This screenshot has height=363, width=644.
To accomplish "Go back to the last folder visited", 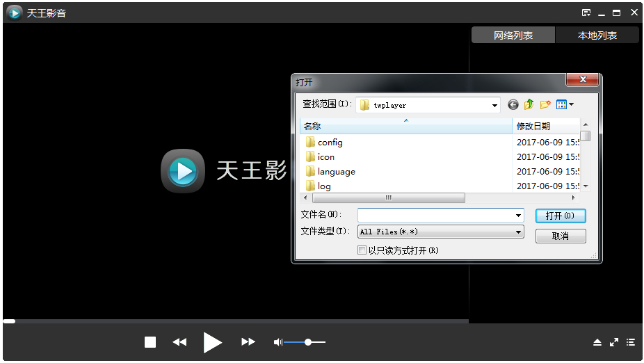I will tap(513, 105).
